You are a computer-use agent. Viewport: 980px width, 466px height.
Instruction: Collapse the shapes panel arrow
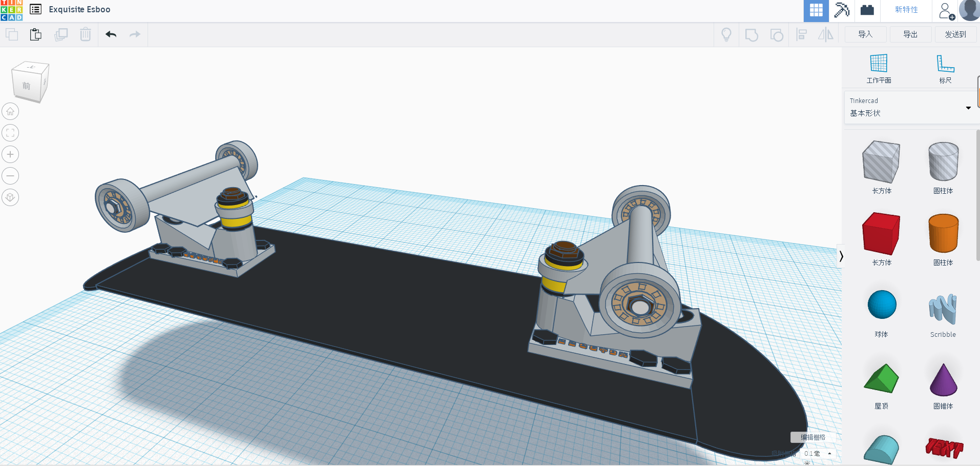841,256
